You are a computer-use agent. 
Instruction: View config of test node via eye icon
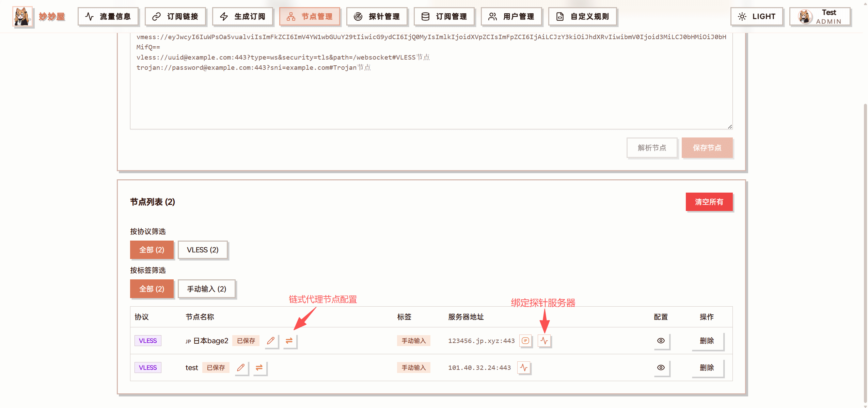(661, 368)
